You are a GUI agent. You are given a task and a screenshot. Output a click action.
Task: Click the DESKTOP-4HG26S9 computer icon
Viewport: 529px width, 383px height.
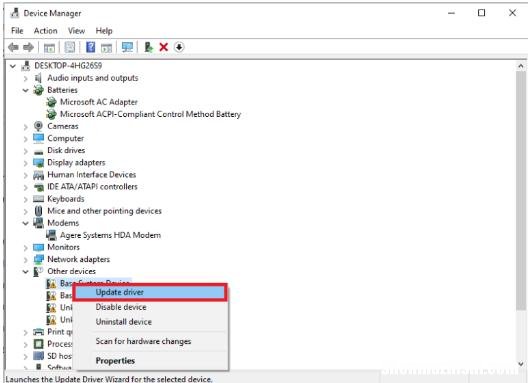26,65
